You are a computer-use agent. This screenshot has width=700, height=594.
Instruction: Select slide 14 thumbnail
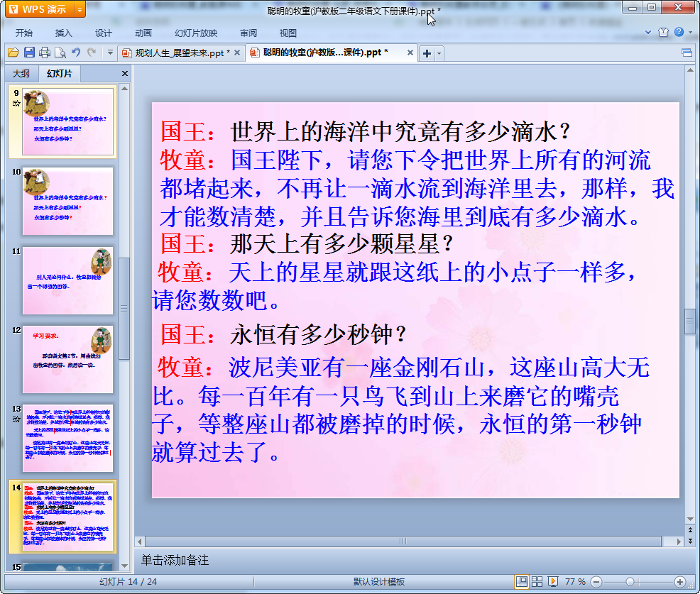point(68,517)
